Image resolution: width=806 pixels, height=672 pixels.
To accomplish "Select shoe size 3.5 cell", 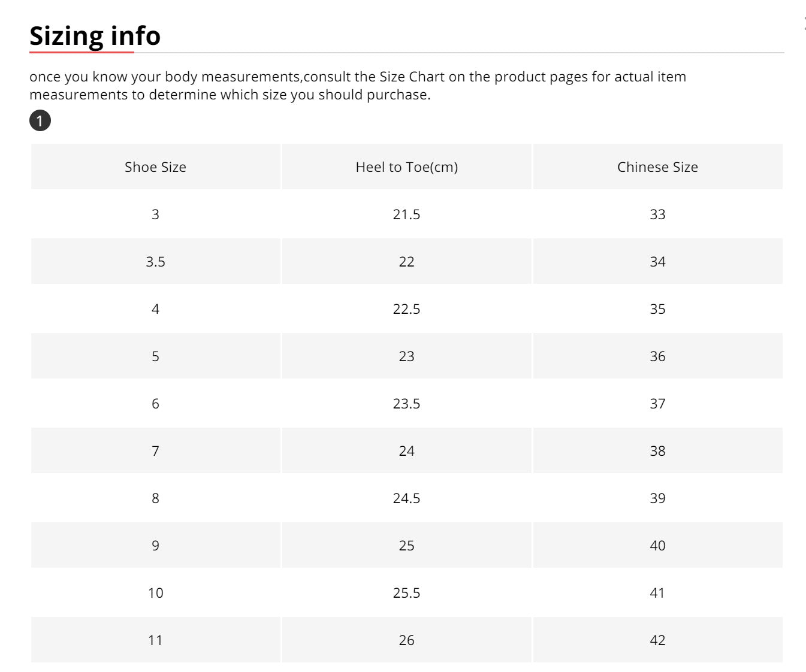I will [155, 262].
